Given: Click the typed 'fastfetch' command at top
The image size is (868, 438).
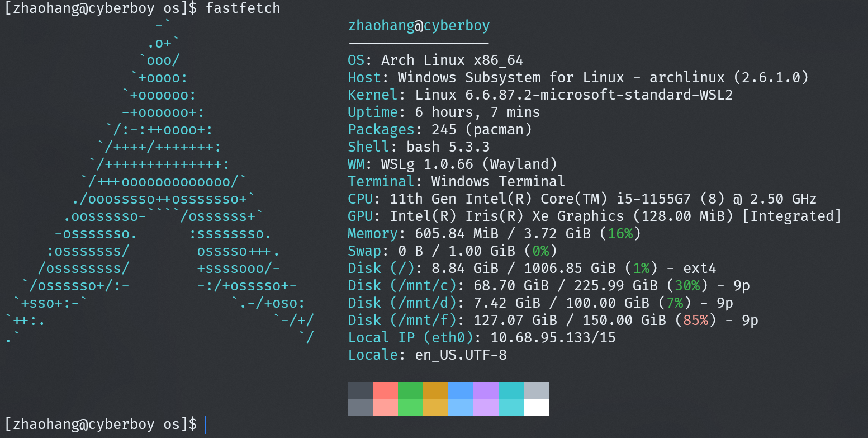Looking at the screenshot, I should [x=243, y=8].
